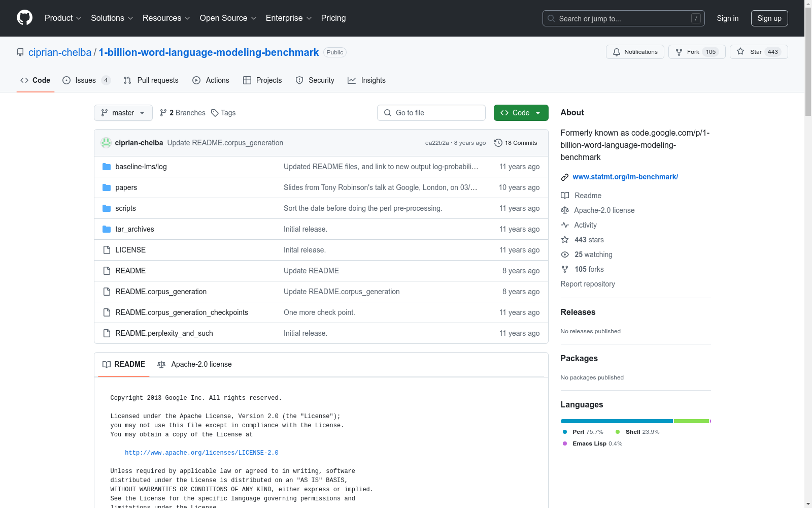Click the magnifier icon in Go to file

coord(388,113)
